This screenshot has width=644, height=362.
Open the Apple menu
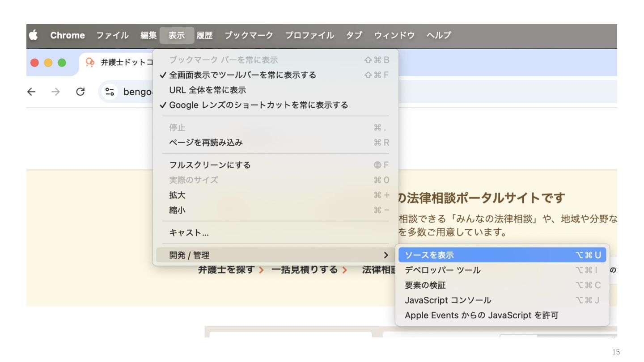(34, 35)
